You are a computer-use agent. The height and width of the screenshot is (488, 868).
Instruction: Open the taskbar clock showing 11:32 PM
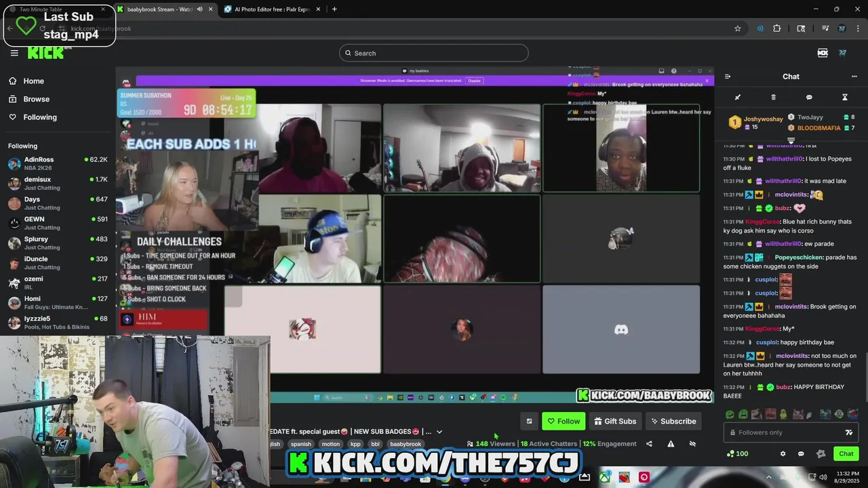tap(847, 477)
